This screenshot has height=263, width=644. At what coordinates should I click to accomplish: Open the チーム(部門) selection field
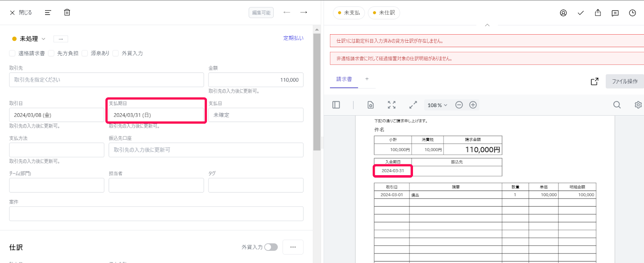click(56, 185)
